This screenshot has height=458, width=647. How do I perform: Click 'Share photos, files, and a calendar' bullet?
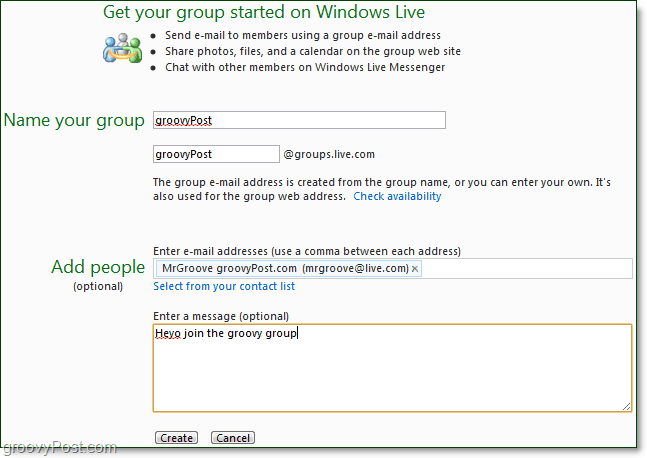click(313, 51)
